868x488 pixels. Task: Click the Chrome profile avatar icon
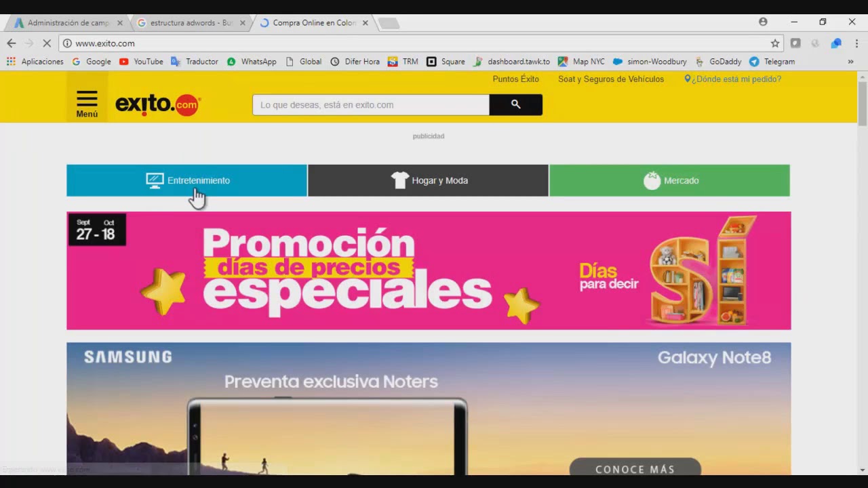click(763, 22)
